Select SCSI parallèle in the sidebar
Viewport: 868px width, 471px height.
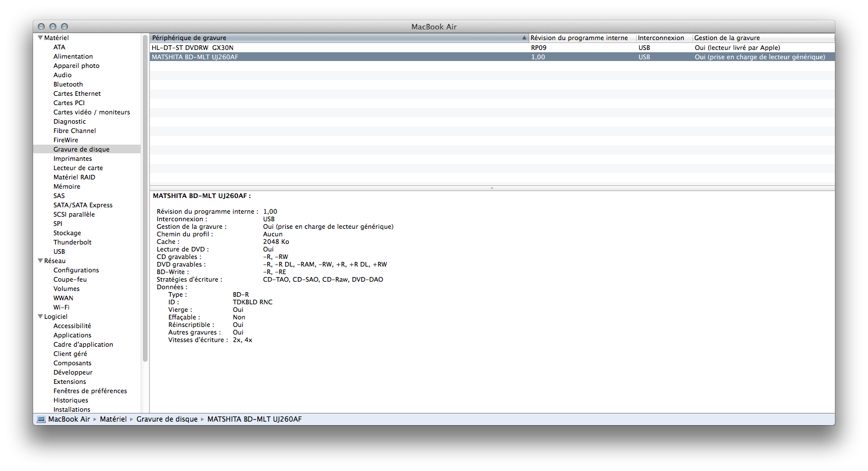[x=74, y=214]
